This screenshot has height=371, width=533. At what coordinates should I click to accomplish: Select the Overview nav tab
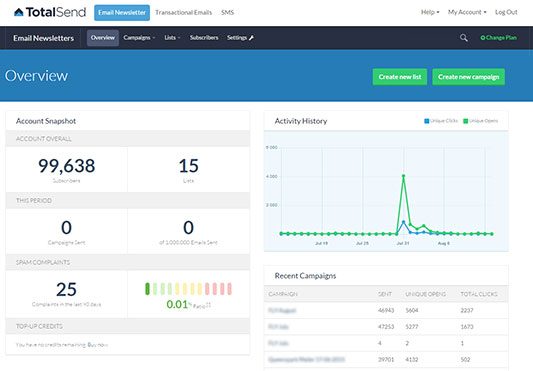pos(103,38)
